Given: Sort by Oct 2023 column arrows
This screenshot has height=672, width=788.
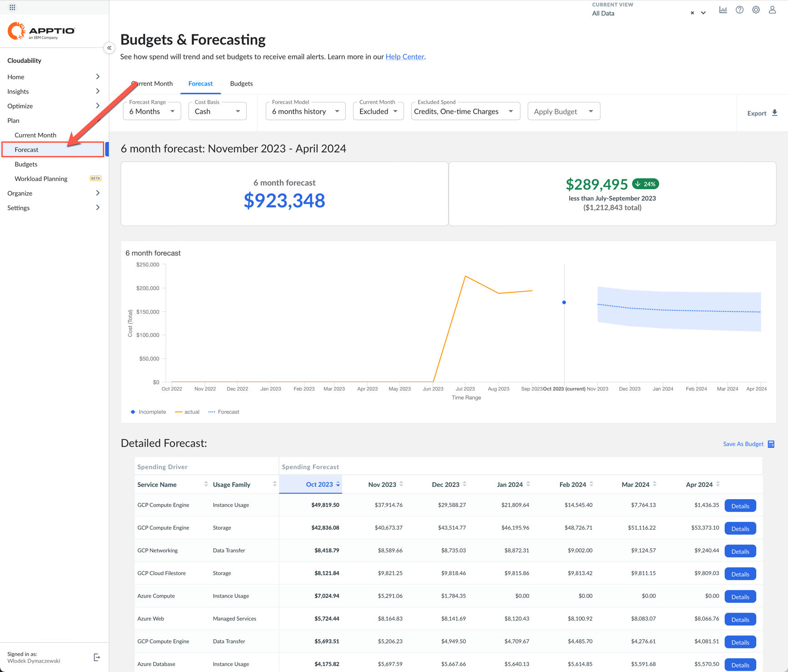Looking at the screenshot, I should click(x=338, y=484).
